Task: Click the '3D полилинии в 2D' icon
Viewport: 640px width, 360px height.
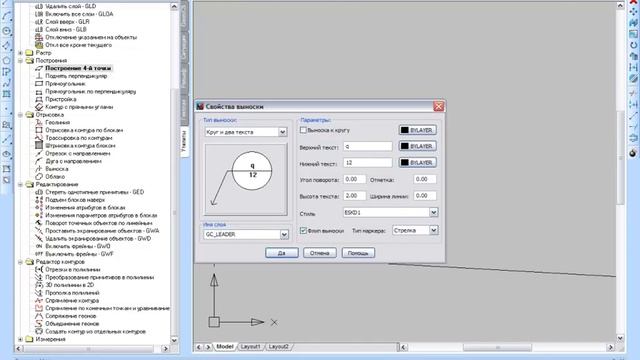Action: pos(39,285)
